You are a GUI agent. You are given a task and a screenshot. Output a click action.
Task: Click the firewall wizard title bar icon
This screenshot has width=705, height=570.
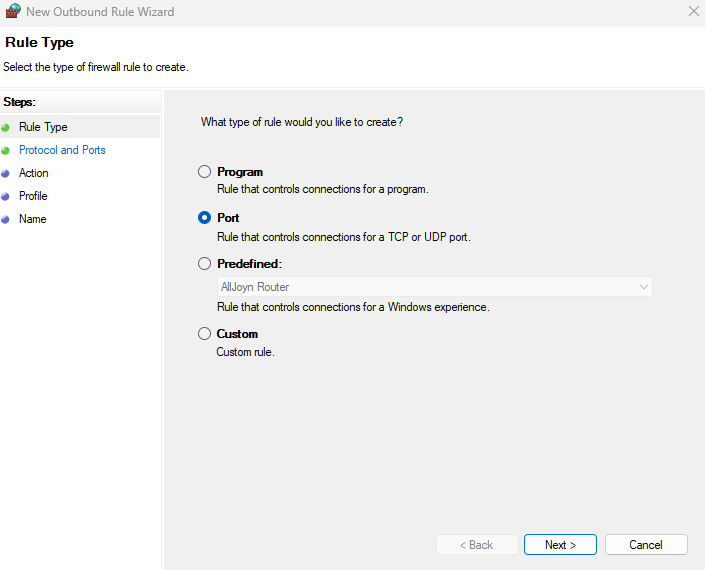tap(12, 12)
